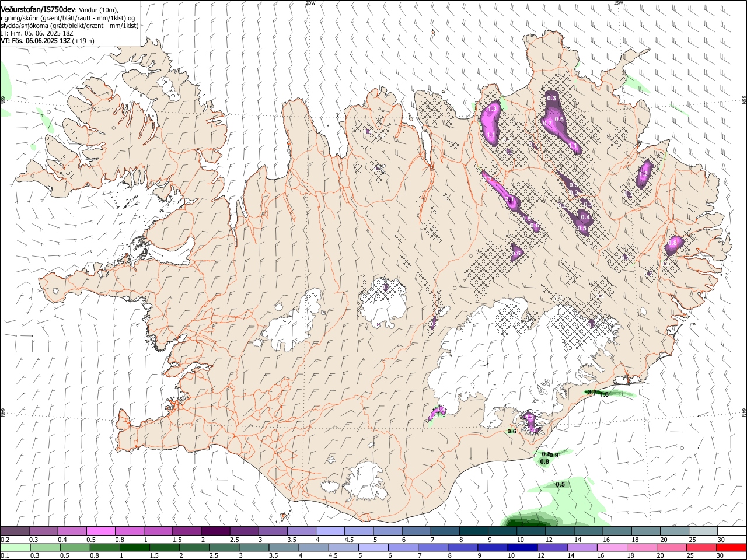Pick the darkest purple 2 swatch in upper legend
Screen dimensions: 747x560
[215, 531]
